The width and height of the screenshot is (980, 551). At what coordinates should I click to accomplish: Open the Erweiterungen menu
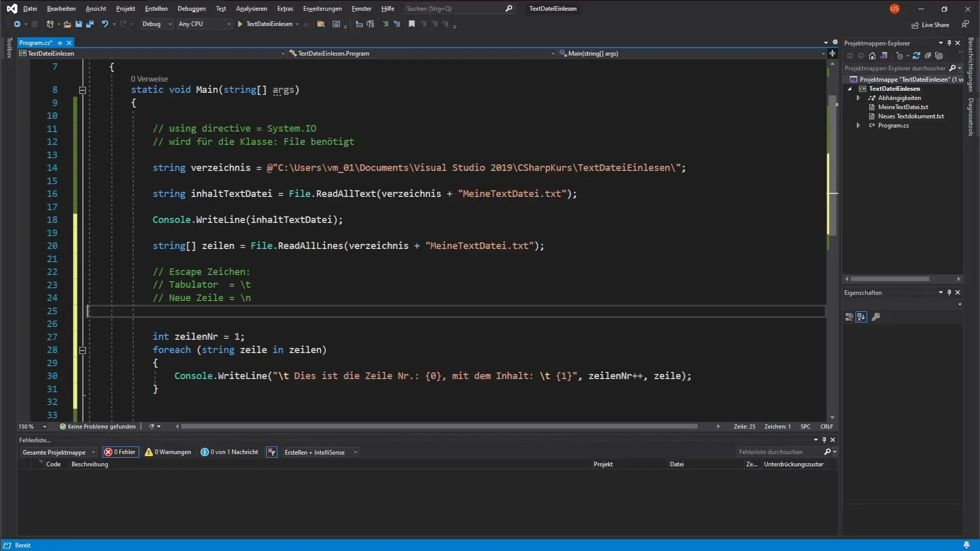tap(322, 9)
